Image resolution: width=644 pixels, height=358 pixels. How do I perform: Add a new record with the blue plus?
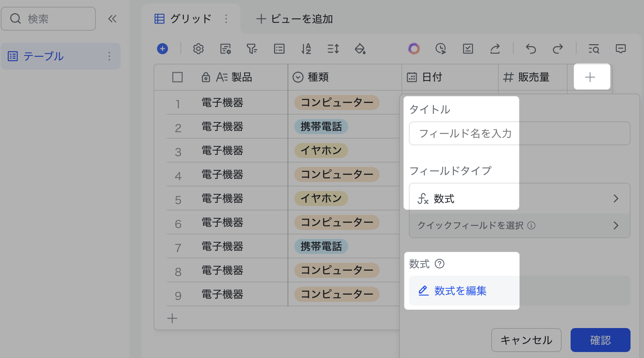(162, 49)
